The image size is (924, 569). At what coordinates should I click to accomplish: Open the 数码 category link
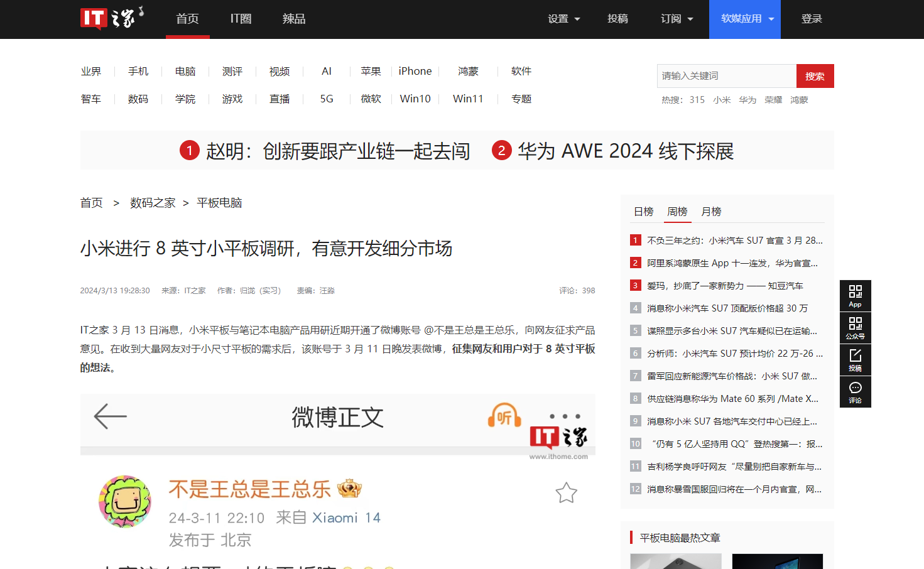(x=138, y=99)
